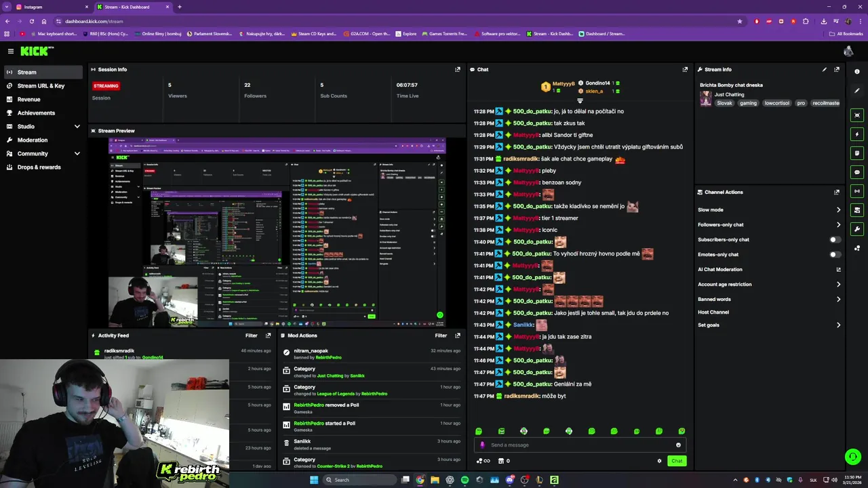Click the lowcortisol tag

pyautogui.click(x=777, y=103)
